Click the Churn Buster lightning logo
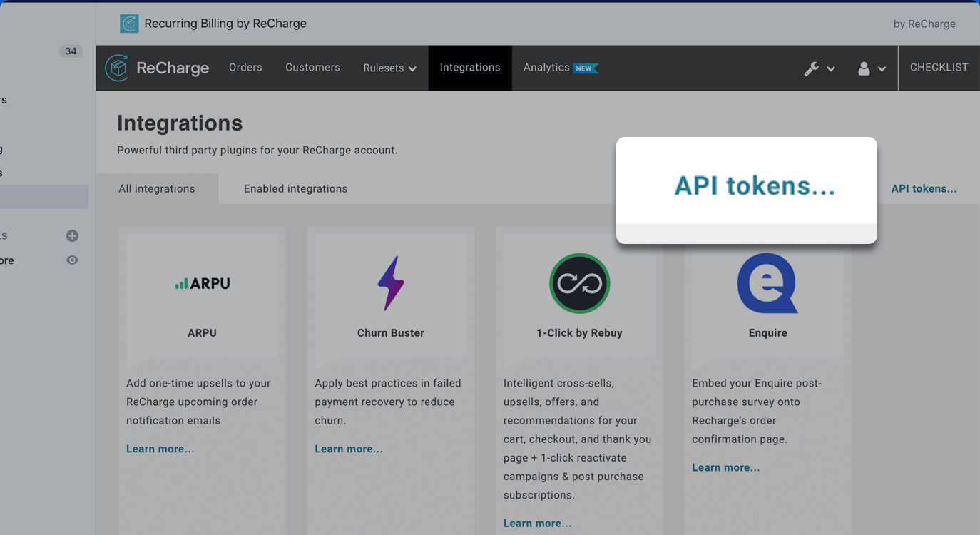980x535 pixels. click(x=391, y=283)
